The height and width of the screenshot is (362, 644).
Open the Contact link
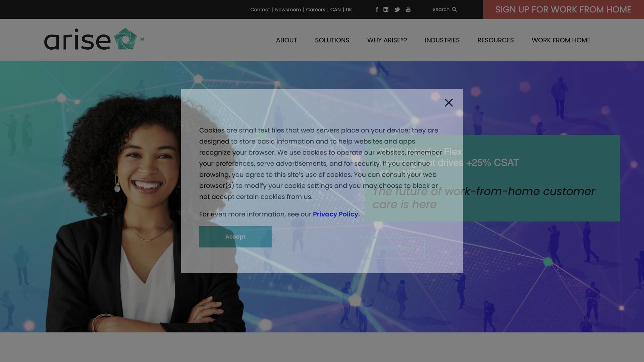[x=260, y=9]
